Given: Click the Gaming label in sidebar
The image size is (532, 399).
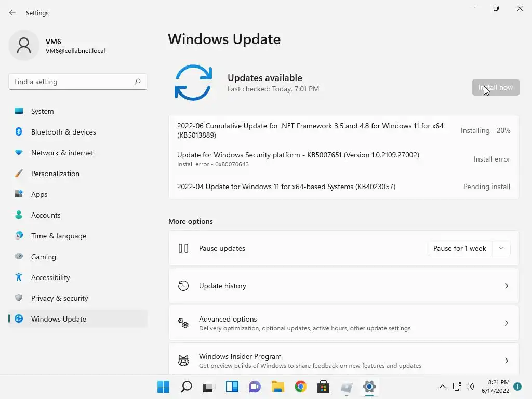Looking at the screenshot, I should (44, 257).
